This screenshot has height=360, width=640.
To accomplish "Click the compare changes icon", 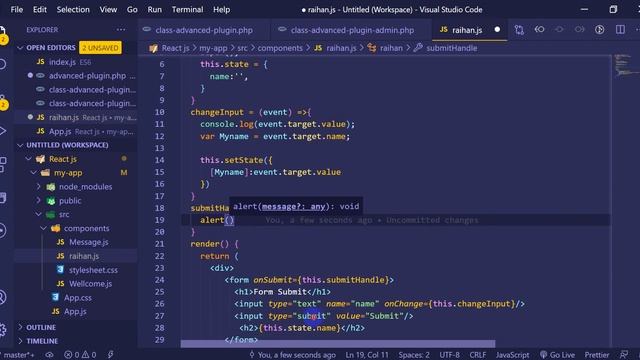I will click(x=519, y=29).
